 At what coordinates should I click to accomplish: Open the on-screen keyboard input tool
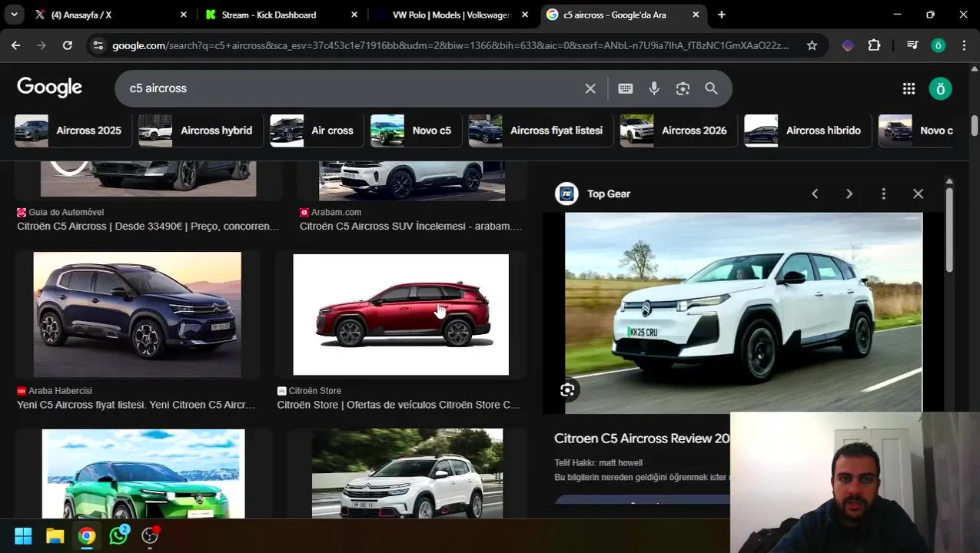(x=626, y=88)
